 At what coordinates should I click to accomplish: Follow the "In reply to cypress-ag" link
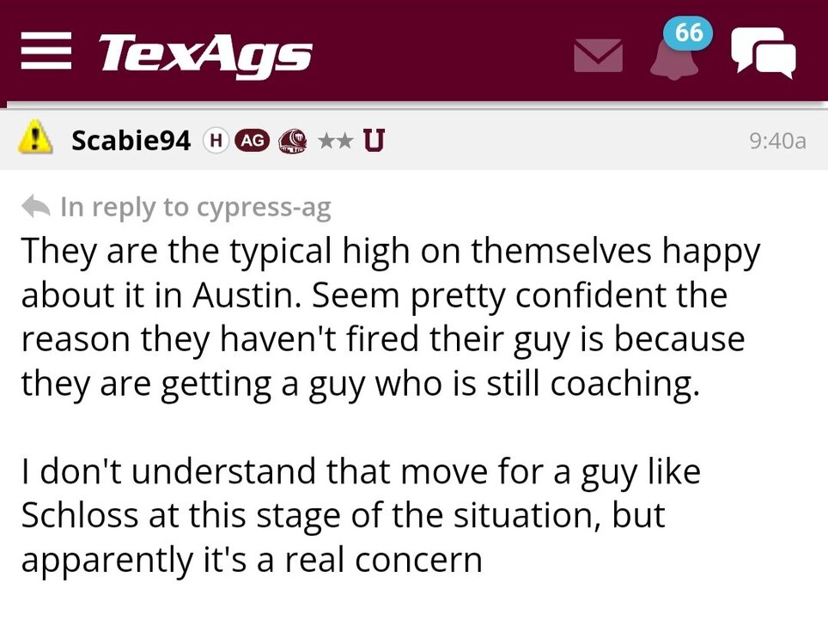point(195,207)
